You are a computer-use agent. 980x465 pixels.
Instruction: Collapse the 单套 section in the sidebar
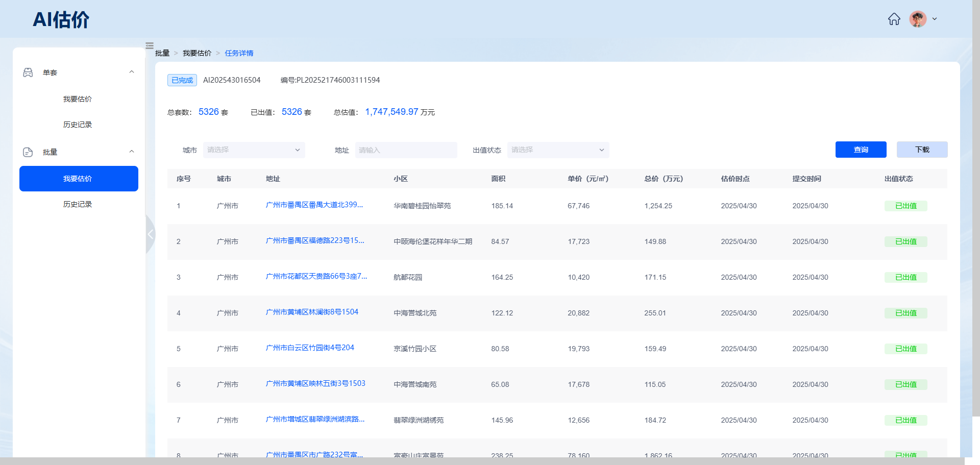tap(132, 72)
